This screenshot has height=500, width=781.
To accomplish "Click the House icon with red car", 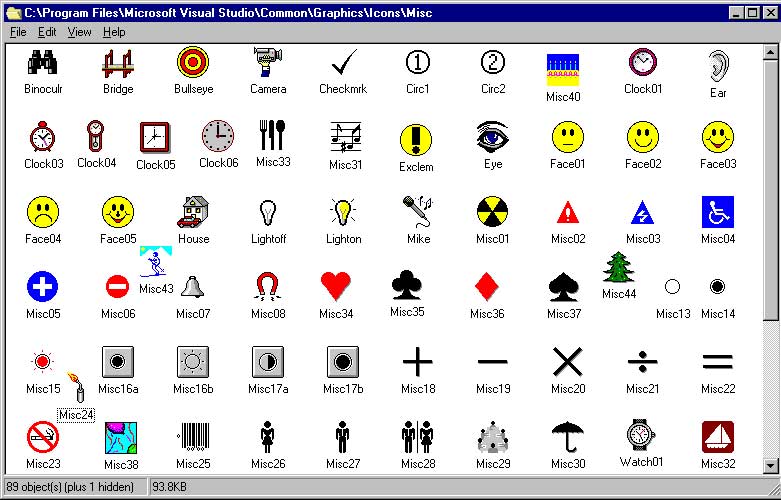I will click(x=193, y=212).
